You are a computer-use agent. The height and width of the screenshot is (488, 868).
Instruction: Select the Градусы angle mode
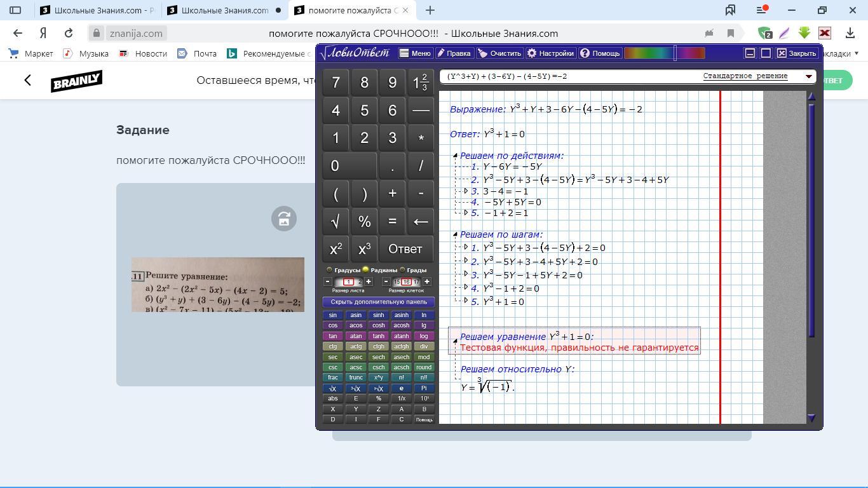tap(329, 270)
